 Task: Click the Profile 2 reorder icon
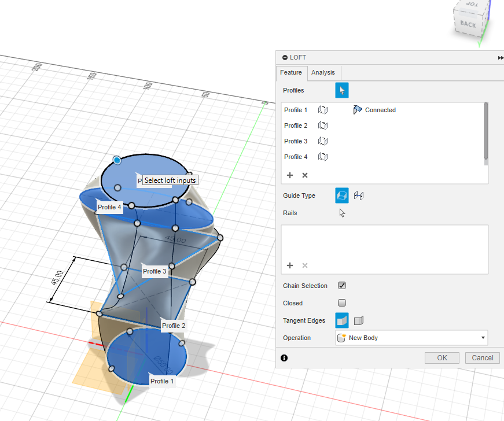(x=323, y=125)
